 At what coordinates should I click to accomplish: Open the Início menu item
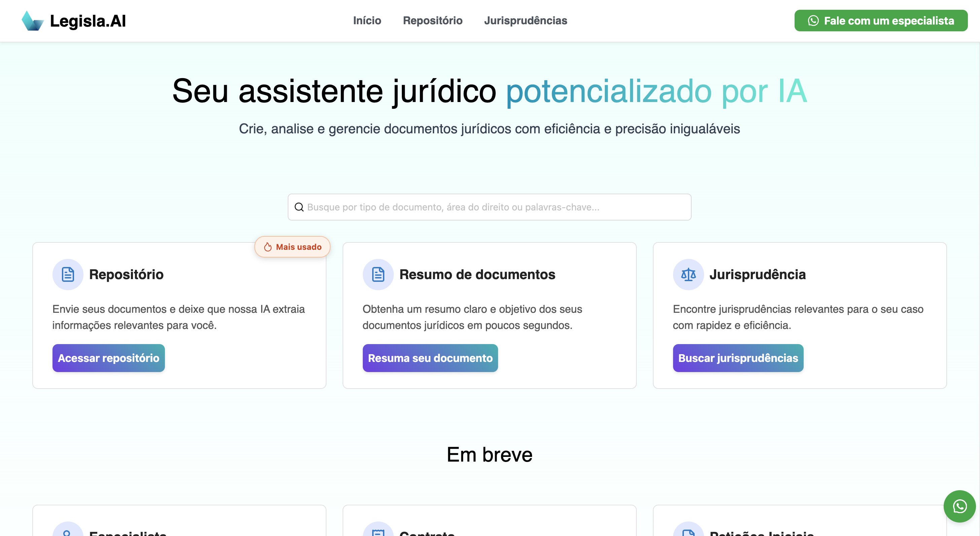click(367, 21)
